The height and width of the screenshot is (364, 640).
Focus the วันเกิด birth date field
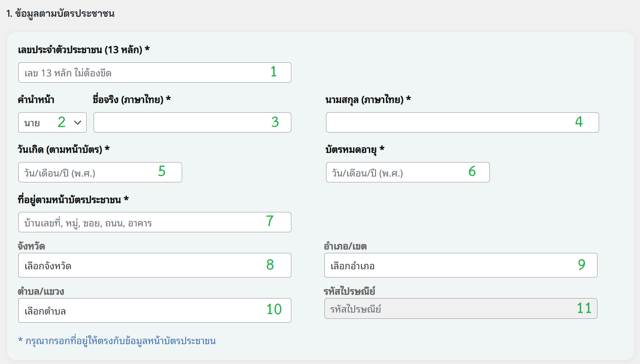(100, 172)
